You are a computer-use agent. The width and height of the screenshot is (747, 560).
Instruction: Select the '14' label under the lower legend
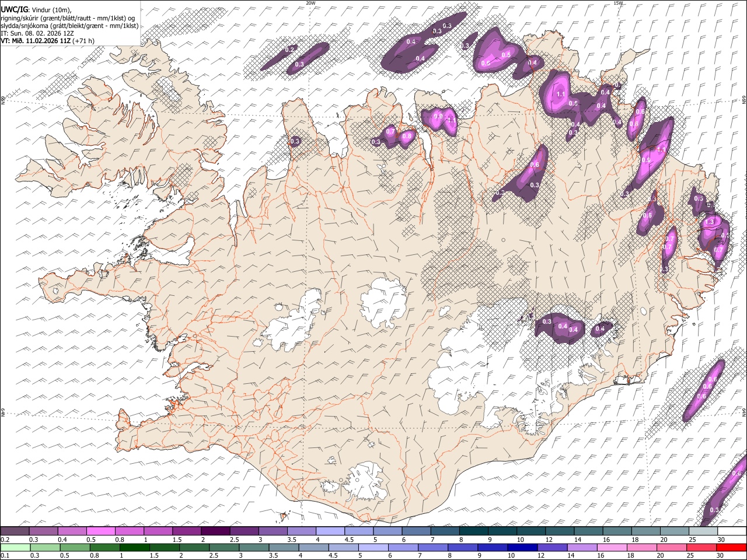[571, 555]
